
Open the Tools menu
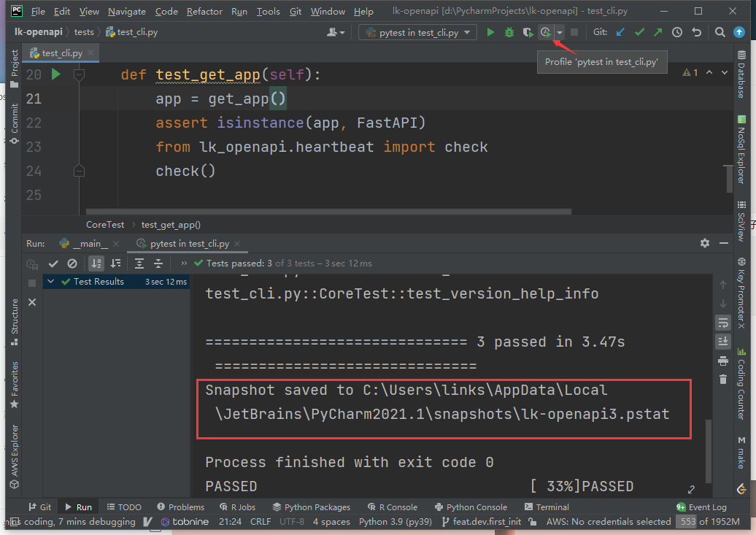point(268,11)
